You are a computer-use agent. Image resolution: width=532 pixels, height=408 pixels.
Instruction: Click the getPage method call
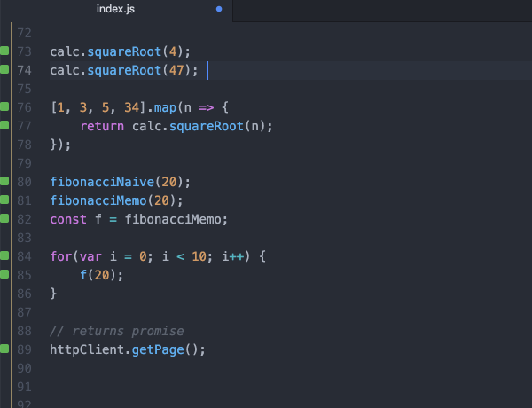click(x=158, y=350)
